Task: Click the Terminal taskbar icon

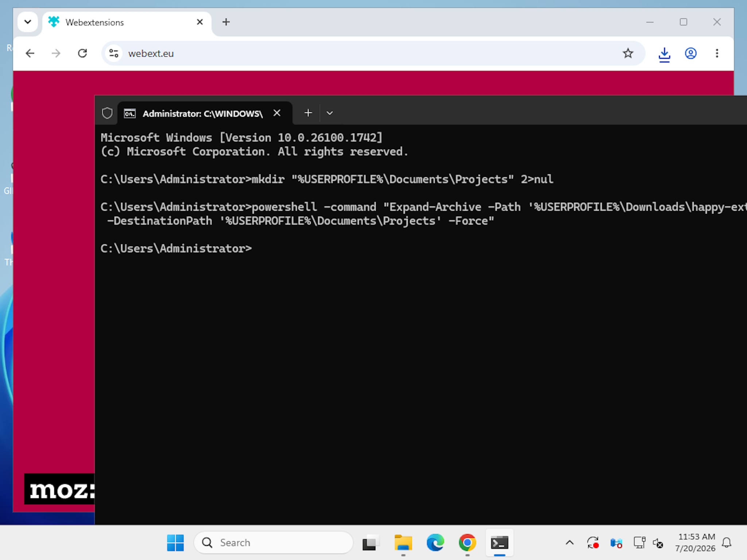Action: 499,542
